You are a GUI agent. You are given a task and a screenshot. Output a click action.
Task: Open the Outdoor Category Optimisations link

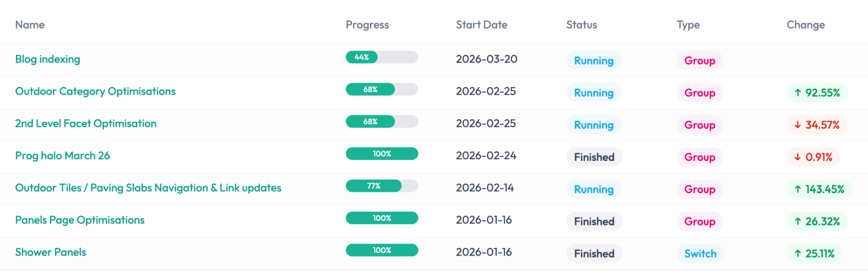coord(95,91)
